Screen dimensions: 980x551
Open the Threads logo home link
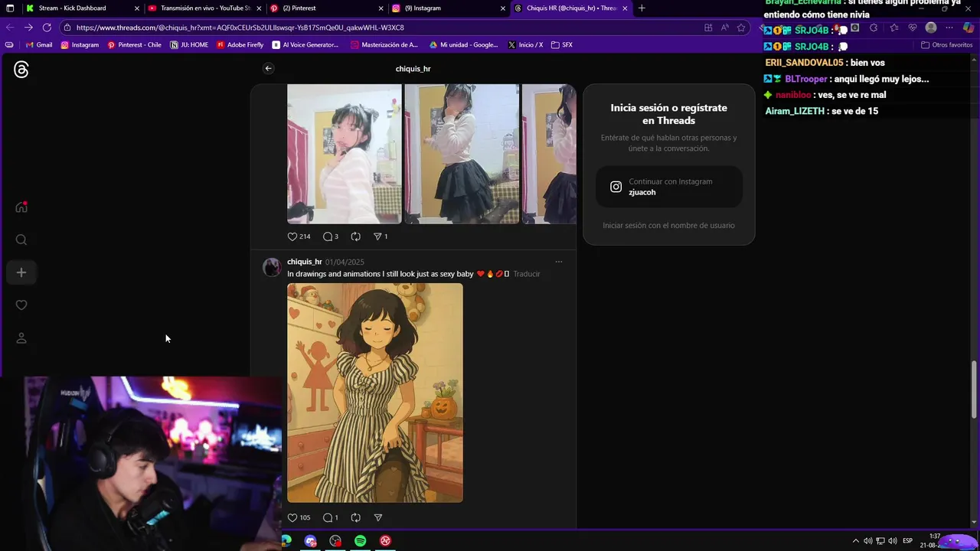point(21,70)
